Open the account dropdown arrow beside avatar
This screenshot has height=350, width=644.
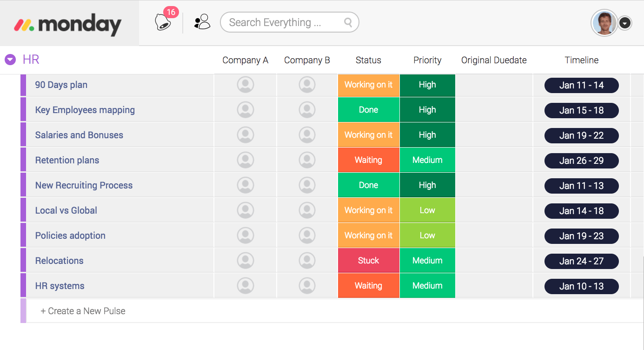[625, 23]
